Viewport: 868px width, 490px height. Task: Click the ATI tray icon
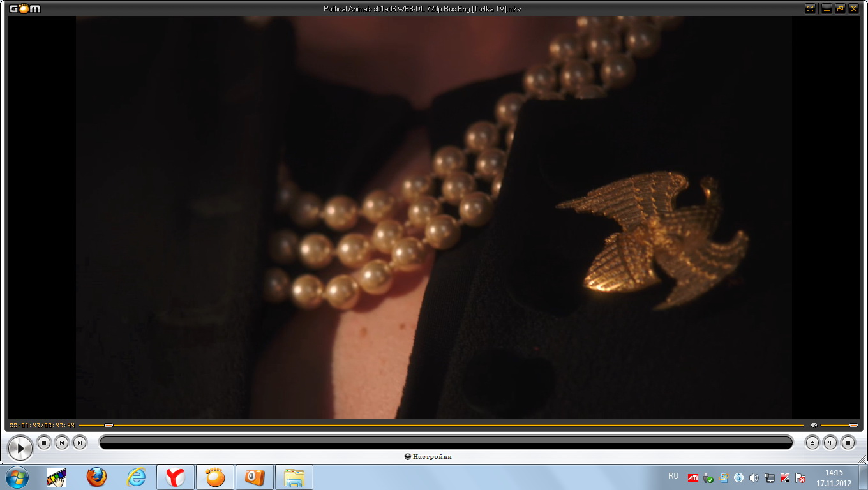[692, 477]
